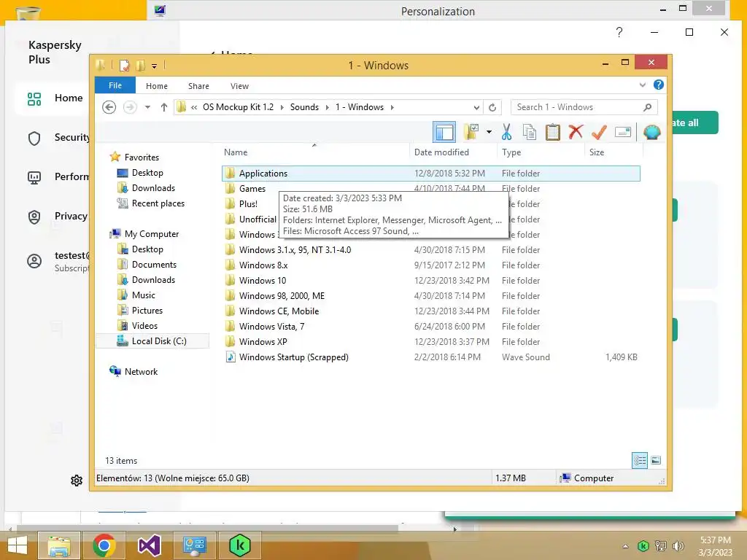
Task: Open Customize Quick Access Toolbar dropdown
Action: coord(155,66)
